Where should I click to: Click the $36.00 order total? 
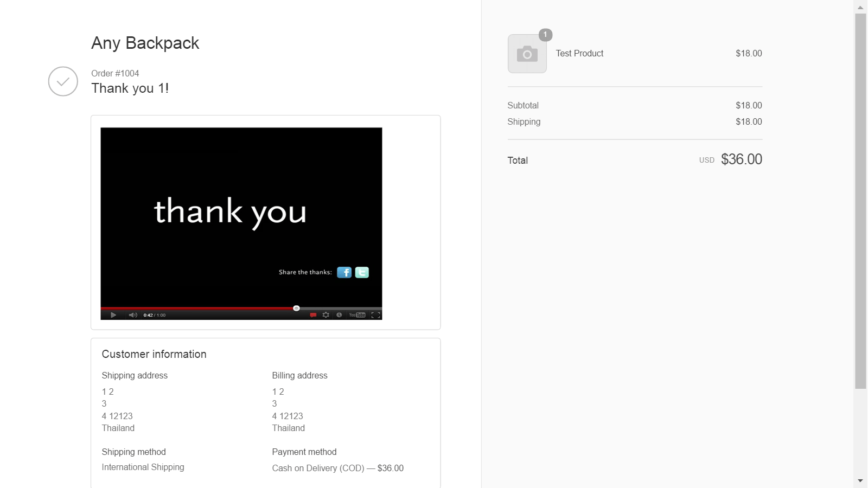pyautogui.click(x=742, y=159)
